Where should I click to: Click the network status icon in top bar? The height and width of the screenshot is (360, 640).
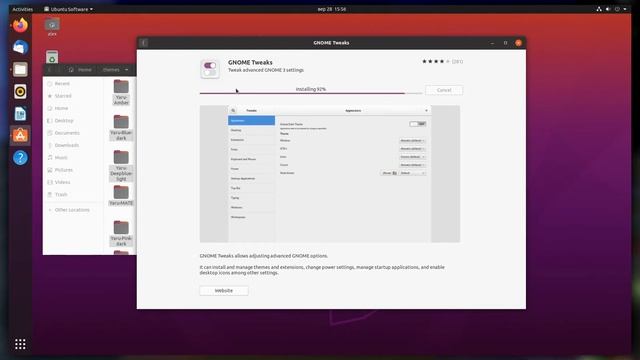599,9
